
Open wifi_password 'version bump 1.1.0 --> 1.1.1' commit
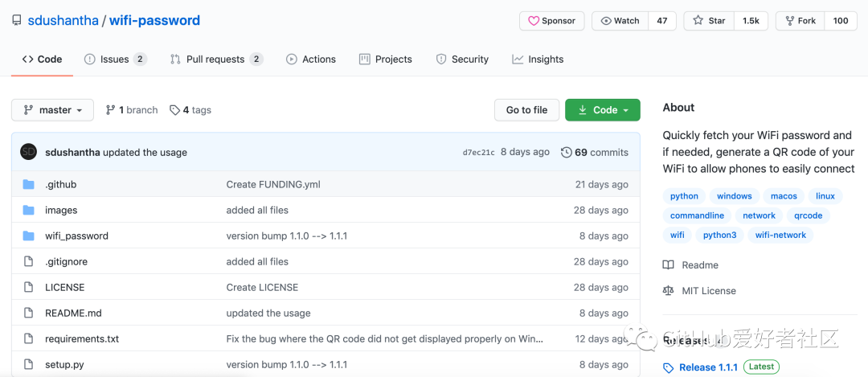pos(287,236)
